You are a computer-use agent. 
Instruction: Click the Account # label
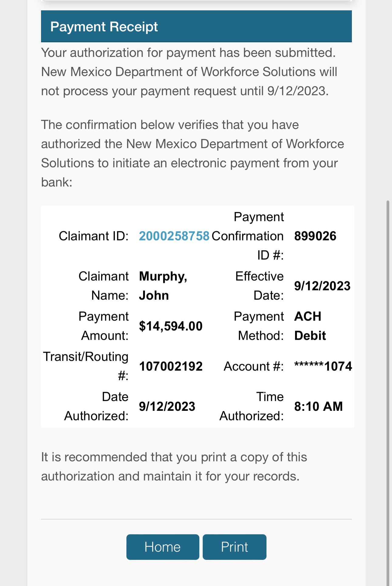[x=253, y=366]
